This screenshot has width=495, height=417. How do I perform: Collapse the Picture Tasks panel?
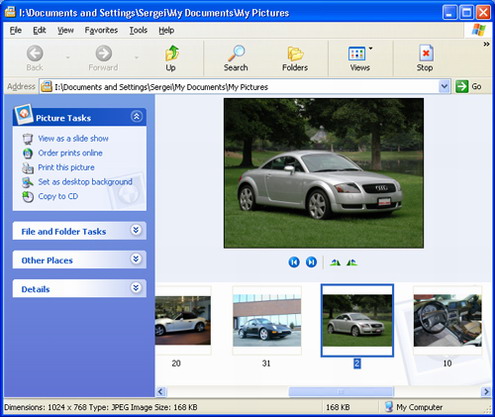tap(136, 117)
